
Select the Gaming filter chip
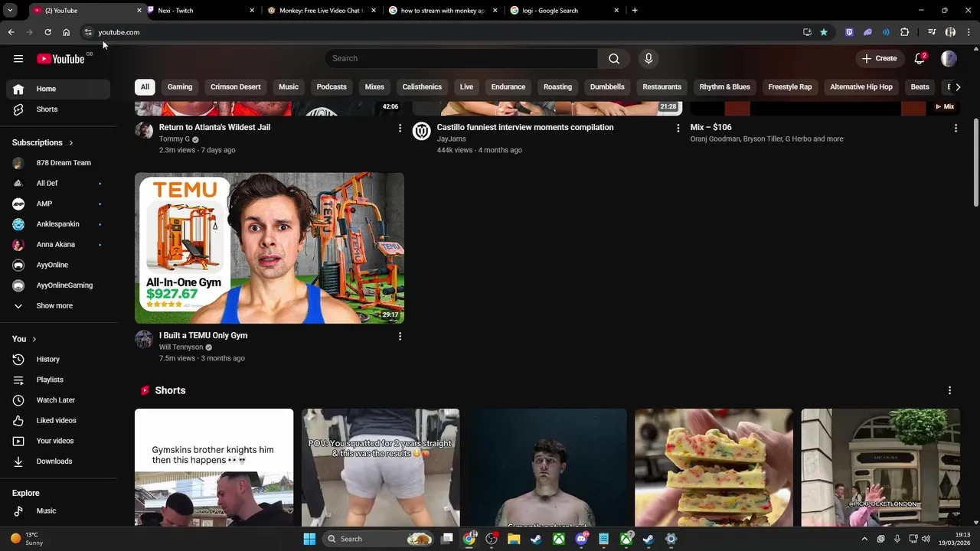click(x=180, y=87)
